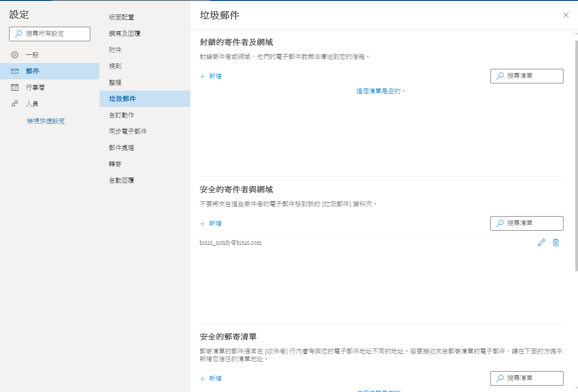Go to 同步電子郵件 mail settings
Viewport: 578px width, 392px height.
pos(145,131)
